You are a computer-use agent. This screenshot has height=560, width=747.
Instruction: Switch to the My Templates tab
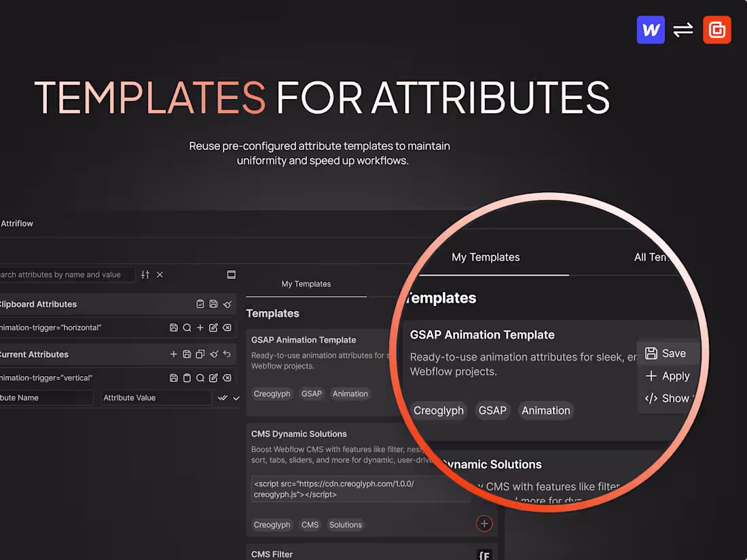(x=486, y=257)
